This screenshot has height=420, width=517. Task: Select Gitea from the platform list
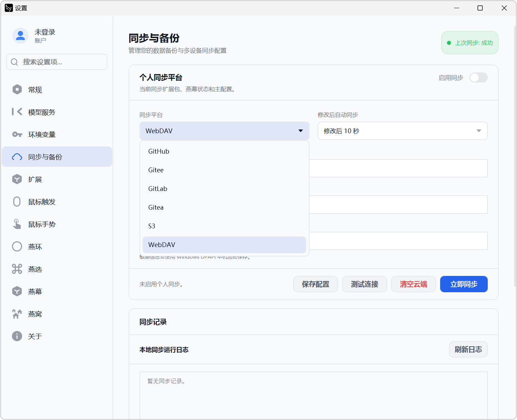[224, 207]
